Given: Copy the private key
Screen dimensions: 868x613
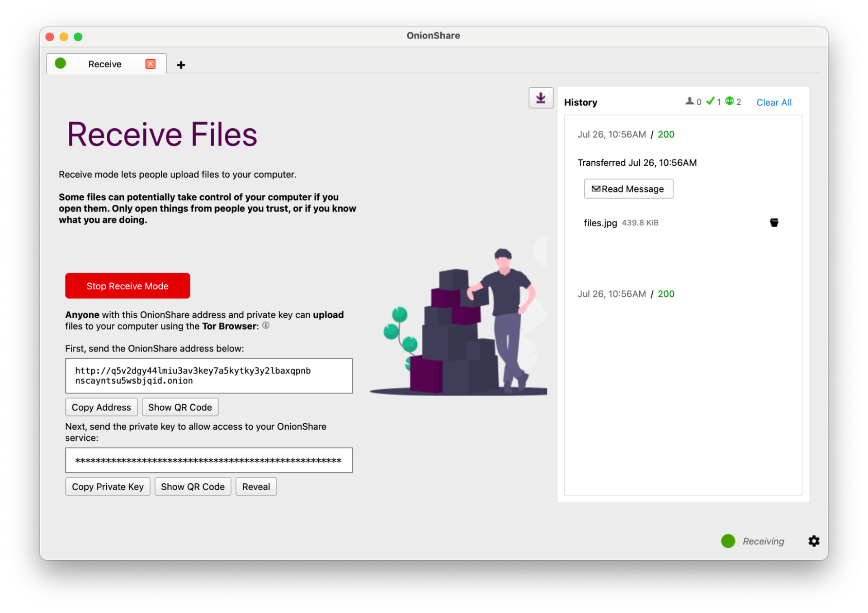Looking at the screenshot, I should (x=108, y=487).
